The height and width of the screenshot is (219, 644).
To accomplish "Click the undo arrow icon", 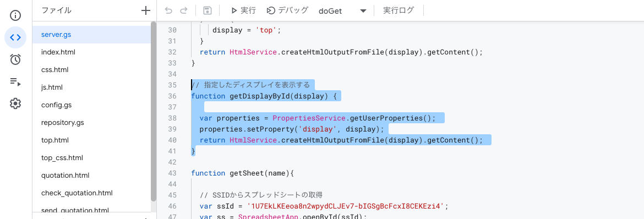I will (169, 10).
